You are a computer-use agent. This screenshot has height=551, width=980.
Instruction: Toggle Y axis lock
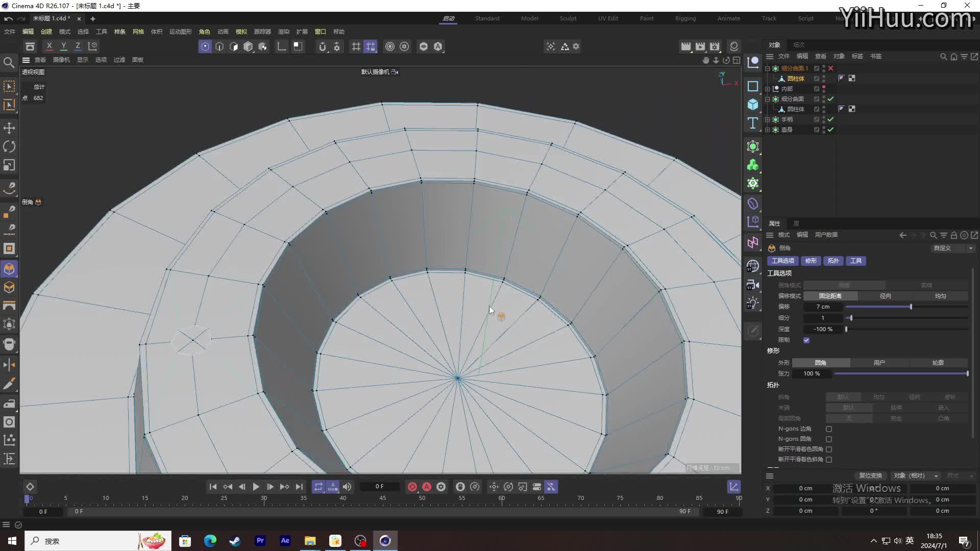point(63,46)
